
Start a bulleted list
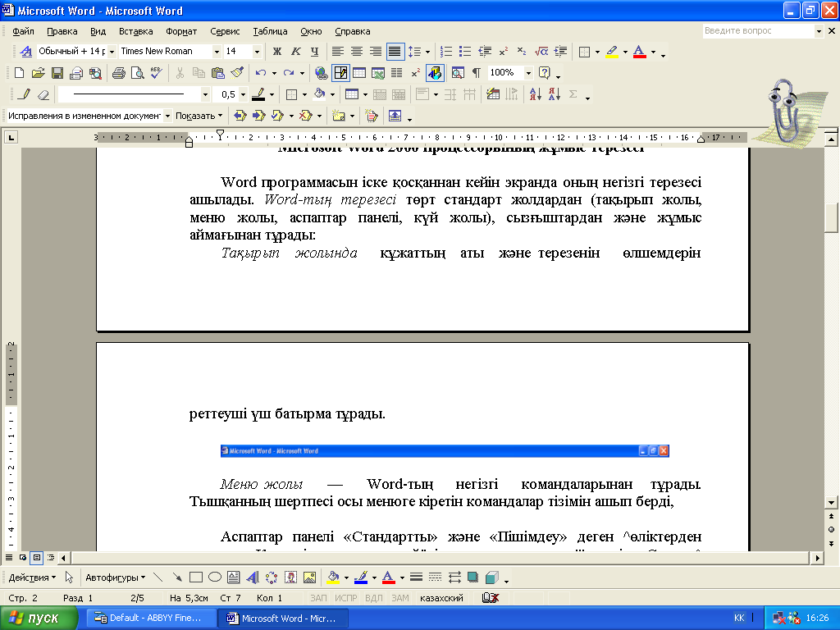(x=465, y=52)
